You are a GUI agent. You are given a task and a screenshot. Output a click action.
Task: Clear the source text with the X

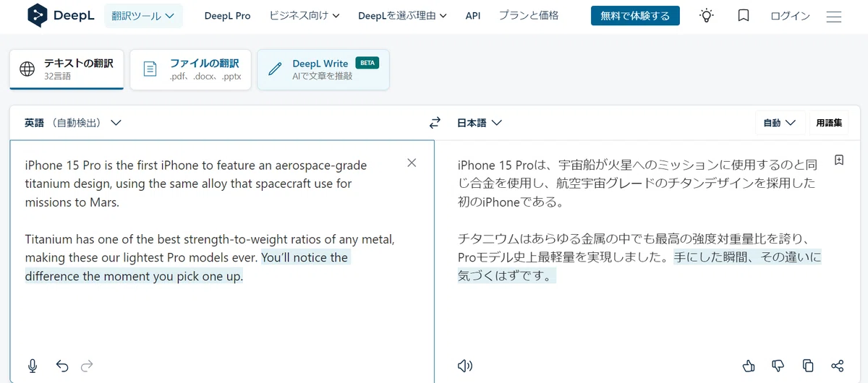(412, 163)
